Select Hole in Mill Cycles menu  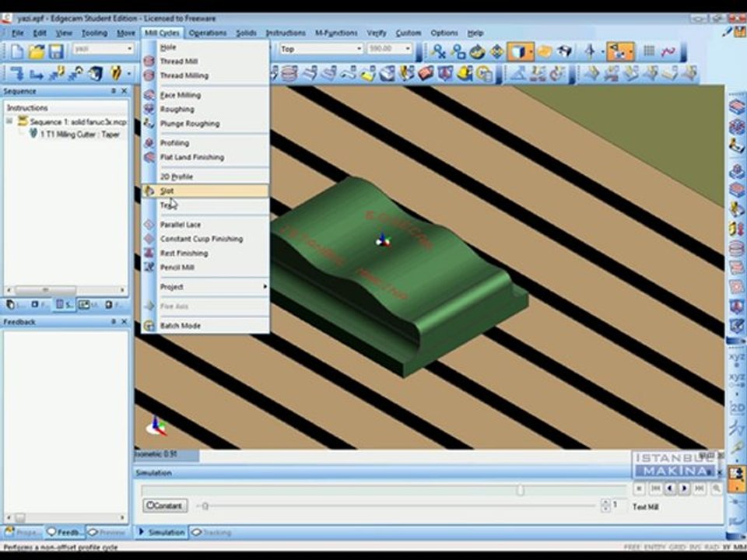click(x=205, y=47)
